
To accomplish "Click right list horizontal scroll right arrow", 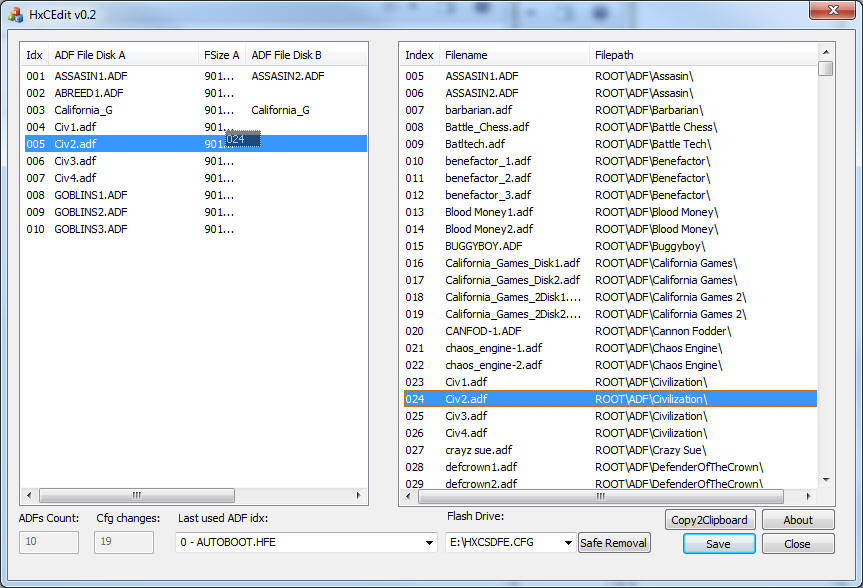I will pos(809,496).
